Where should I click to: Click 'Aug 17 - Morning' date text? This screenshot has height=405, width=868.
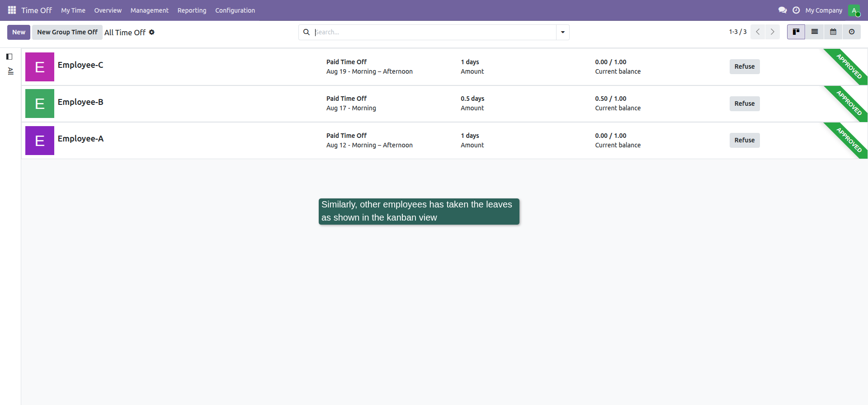(351, 108)
